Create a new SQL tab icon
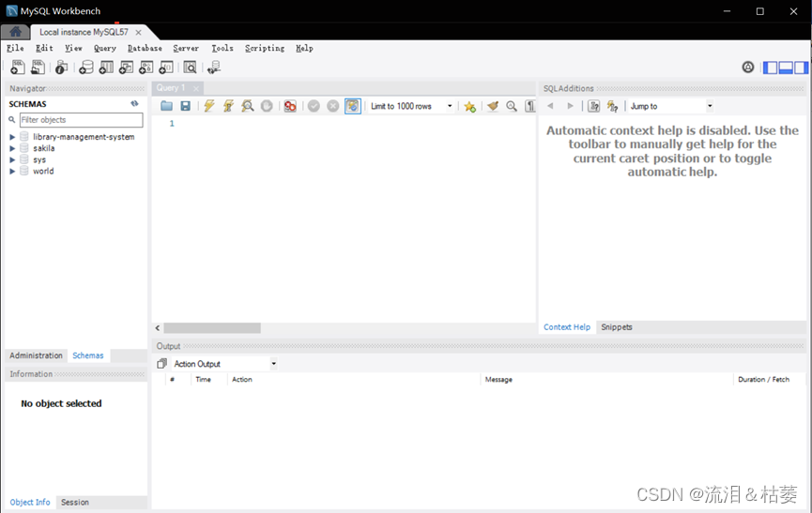812x513 pixels. tap(18, 68)
